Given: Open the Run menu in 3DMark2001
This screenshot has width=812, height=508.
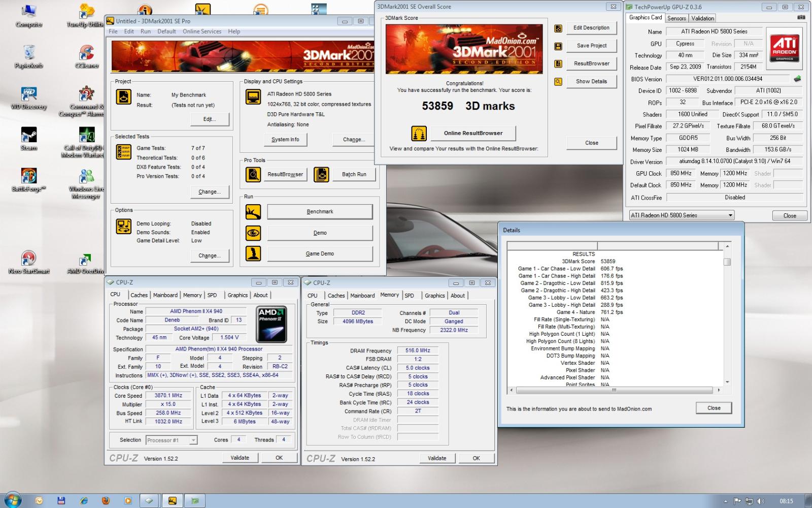Looking at the screenshot, I should 146,31.
